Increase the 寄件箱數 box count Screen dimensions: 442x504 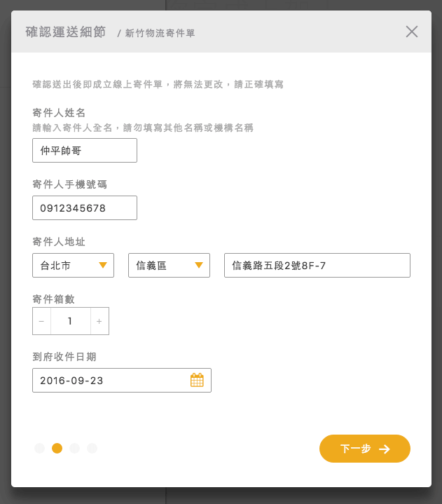[x=99, y=321]
